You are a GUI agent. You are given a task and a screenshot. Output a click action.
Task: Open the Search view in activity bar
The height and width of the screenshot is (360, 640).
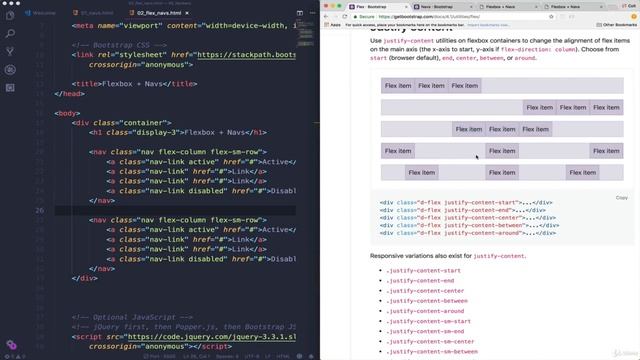point(10,33)
